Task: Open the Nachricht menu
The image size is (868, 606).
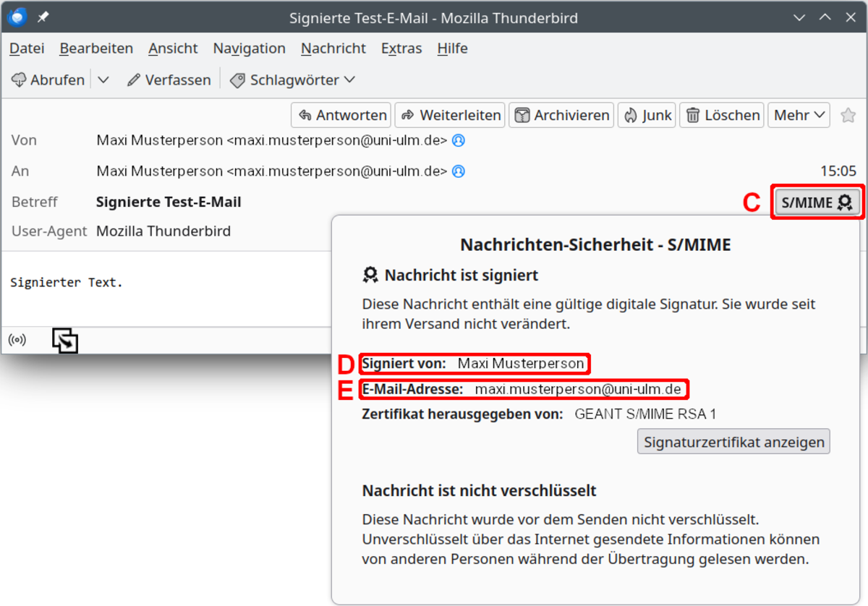Action: [x=333, y=48]
